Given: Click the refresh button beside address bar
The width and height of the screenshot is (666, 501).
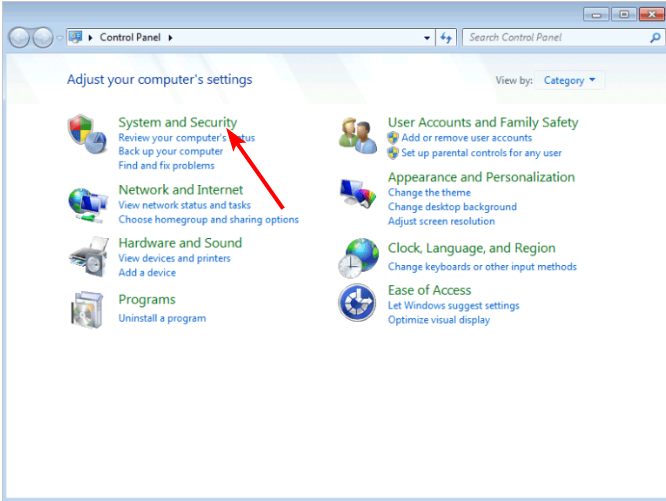Looking at the screenshot, I should coord(446,38).
